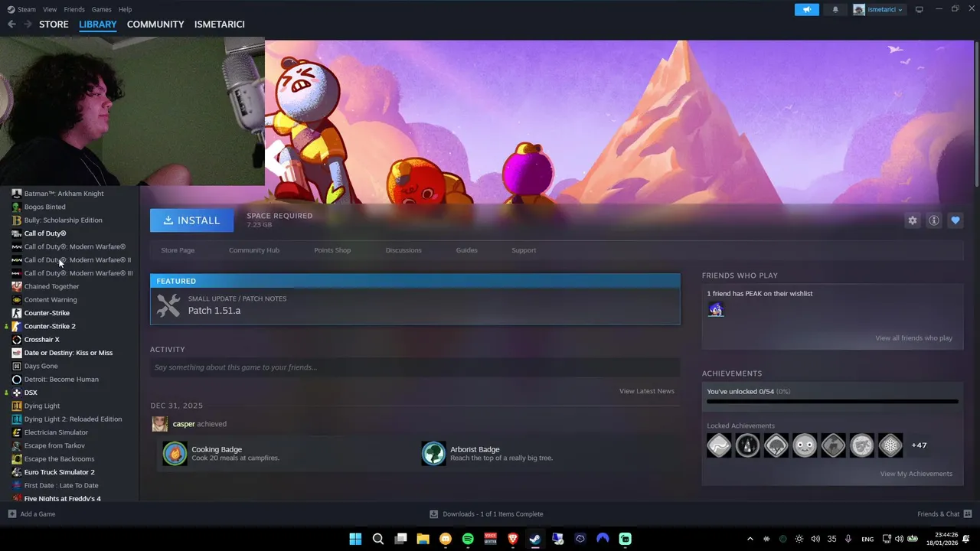Click the Crosshair X game icon
The height and width of the screenshot is (551, 980).
17,340
